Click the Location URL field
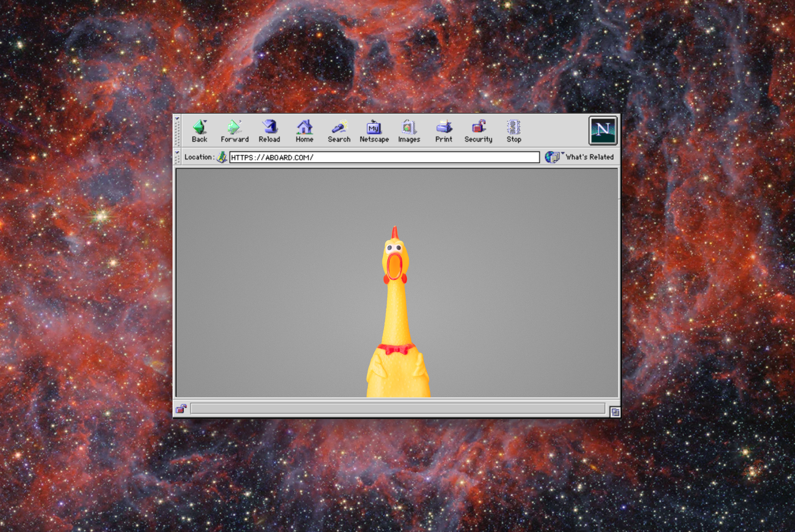 coord(384,157)
